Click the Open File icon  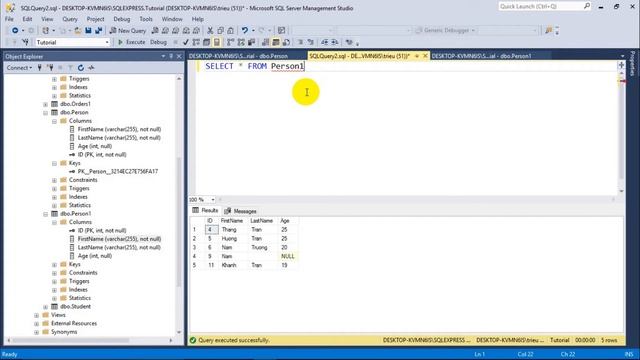point(78,31)
